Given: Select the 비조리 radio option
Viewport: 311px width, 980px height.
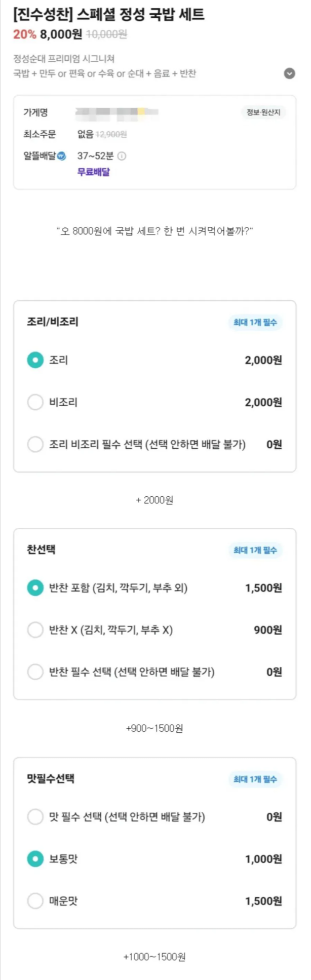Looking at the screenshot, I should pos(35,402).
